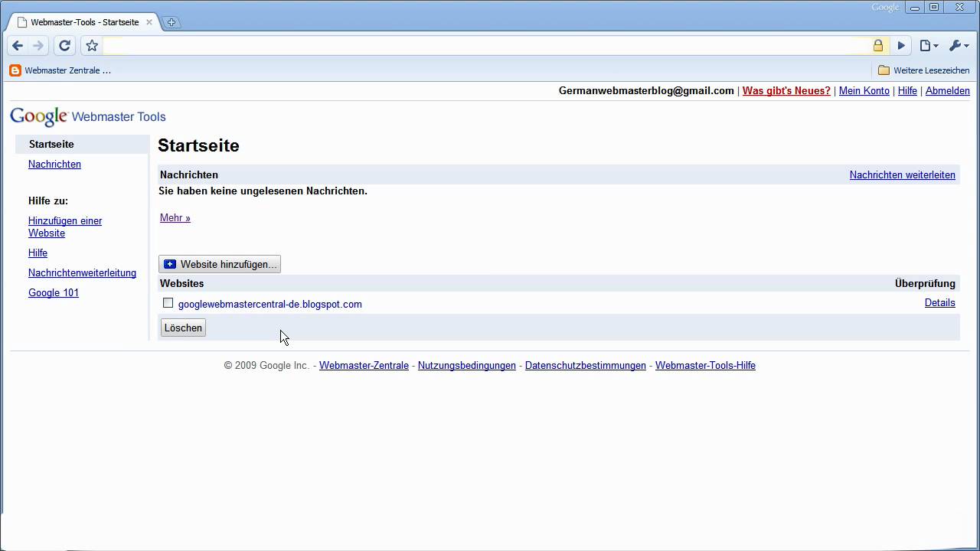Select the Webmaster-Tools - Startseite tab
Viewport: 980px width, 551px height.
coord(84,22)
